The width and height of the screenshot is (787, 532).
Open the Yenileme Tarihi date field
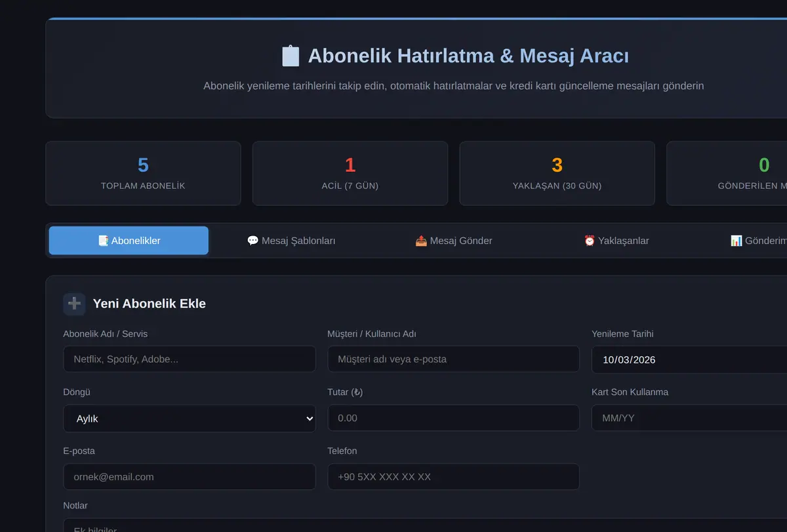coord(689,359)
